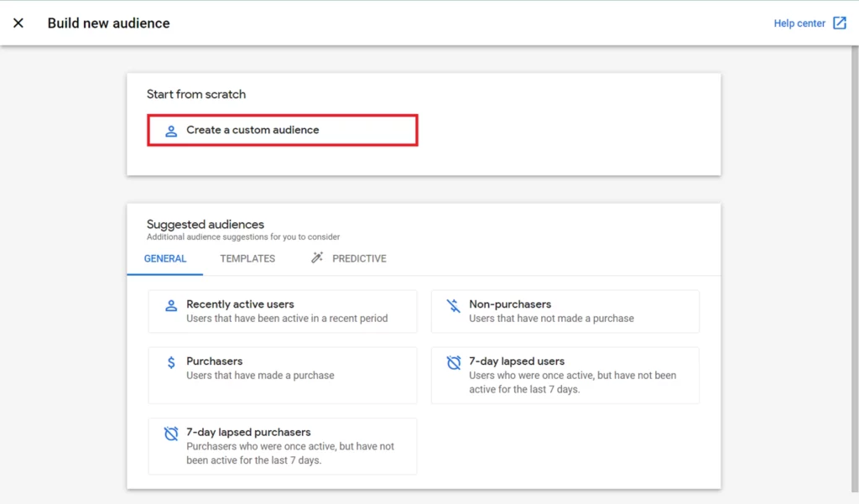
Task: Open the Help center link
Action: pos(799,23)
